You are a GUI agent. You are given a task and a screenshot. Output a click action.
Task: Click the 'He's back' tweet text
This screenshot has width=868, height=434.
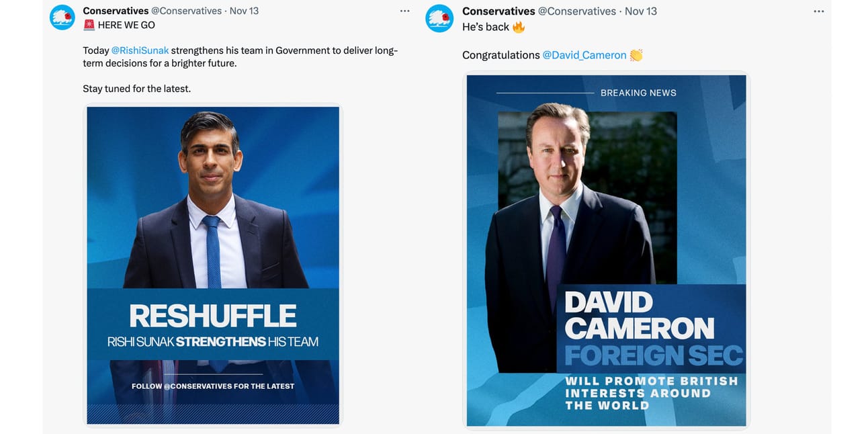(x=486, y=27)
